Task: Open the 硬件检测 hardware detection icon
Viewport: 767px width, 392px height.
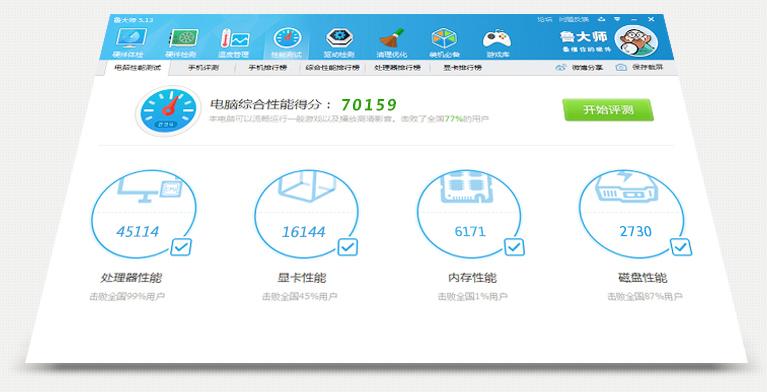Action: [183, 38]
